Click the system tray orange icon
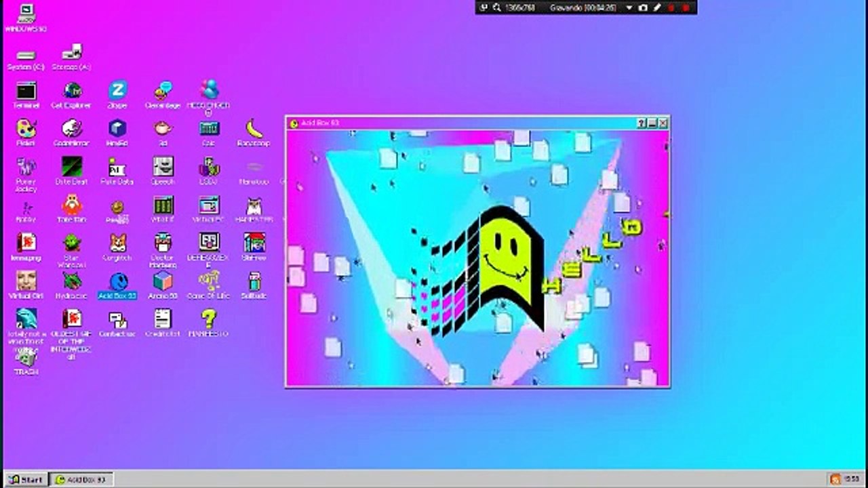 [834, 480]
